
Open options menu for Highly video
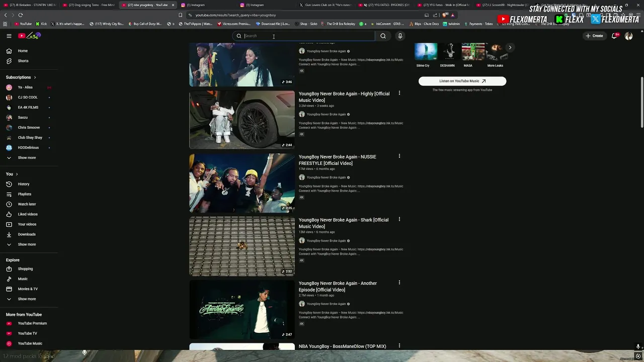pos(399,93)
